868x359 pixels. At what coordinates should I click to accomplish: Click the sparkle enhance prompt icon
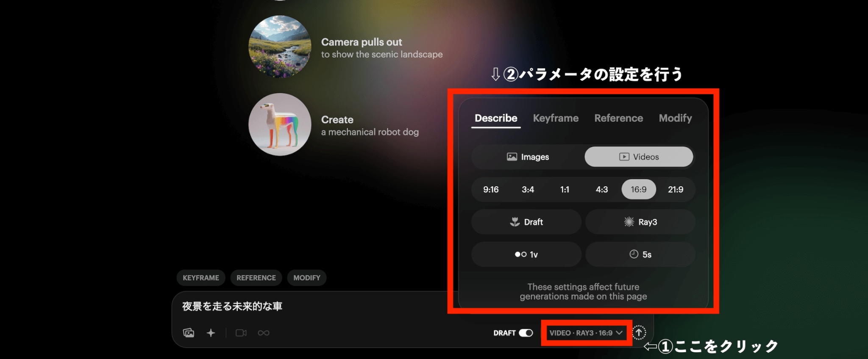(211, 333)
